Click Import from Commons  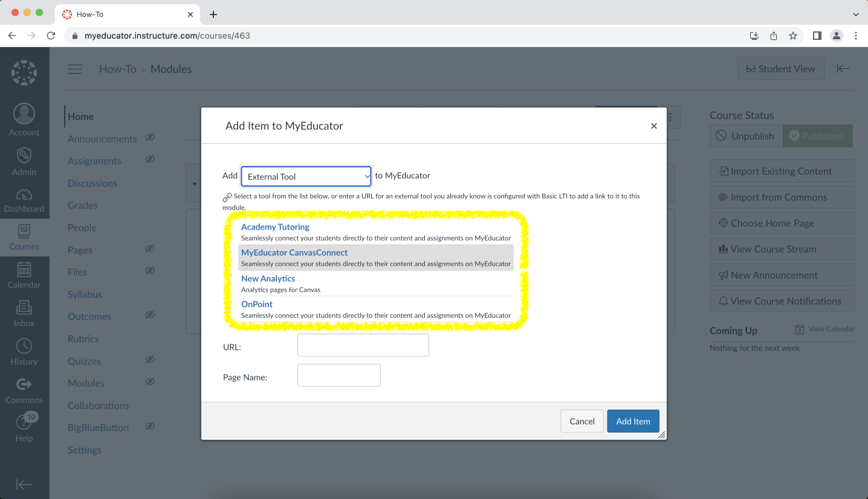782,197
